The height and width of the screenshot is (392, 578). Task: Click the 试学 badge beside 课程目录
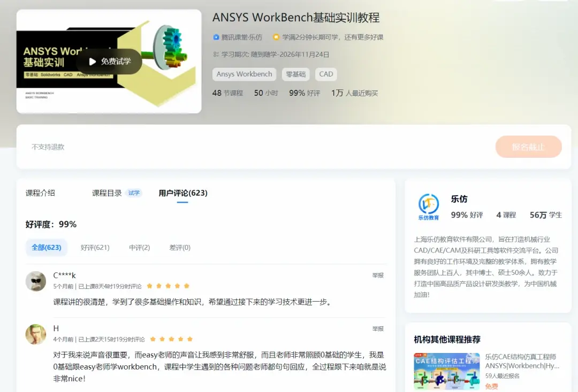coord(134,193)
